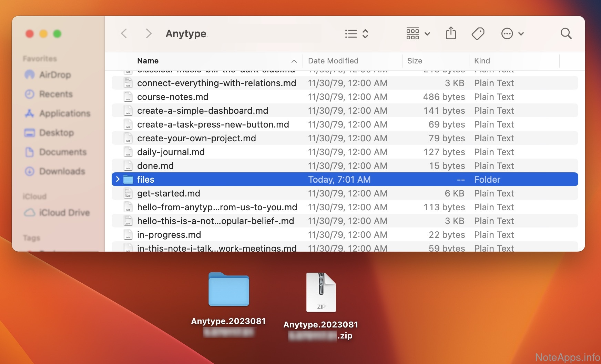Click the Finder search magnifier icon
Image resolution: width=601 pixels, height=364 pixels.
click(566, 33)
